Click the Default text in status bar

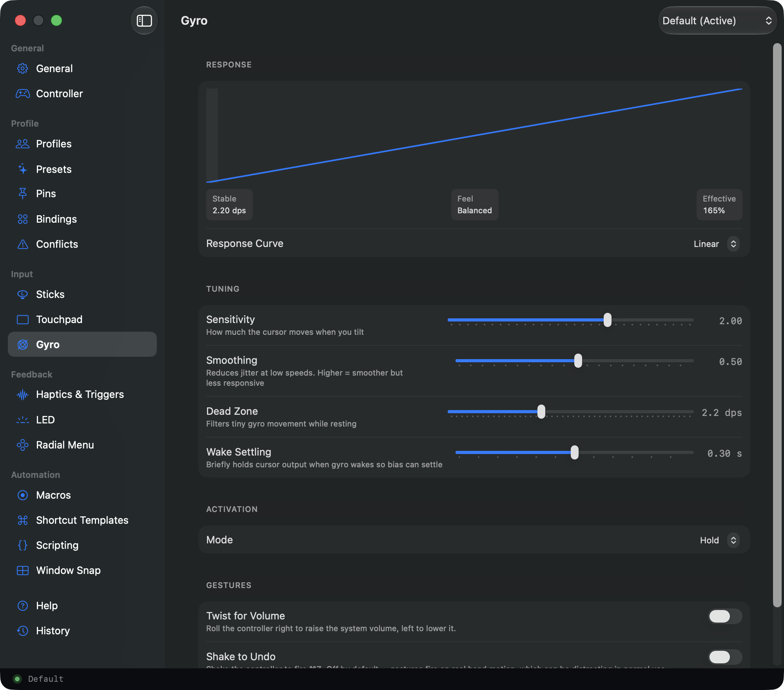tap(46, 679)
